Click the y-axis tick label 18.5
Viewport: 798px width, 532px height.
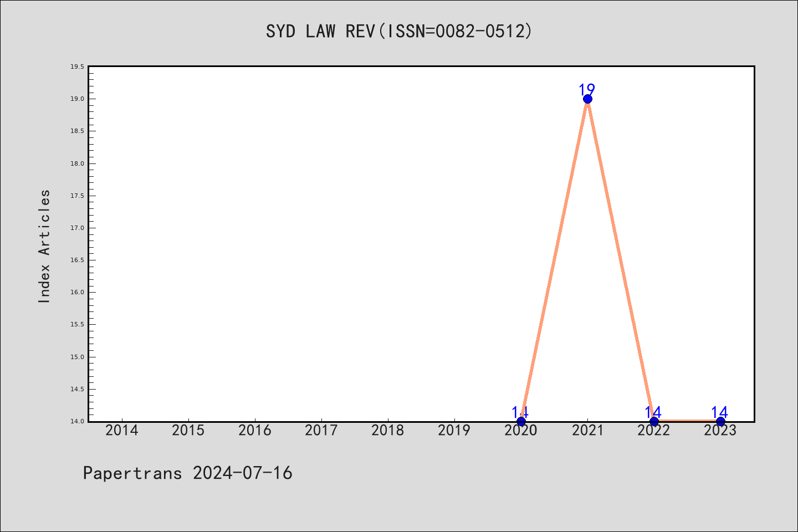click(x=77, y=131)
